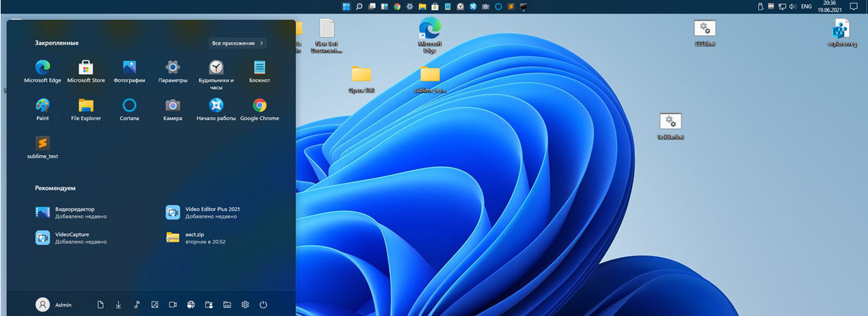This screenshot has height=316, width=868.
Task: Select Microsoft Edge desktop shortcut
Action: [x=430, y=35]
